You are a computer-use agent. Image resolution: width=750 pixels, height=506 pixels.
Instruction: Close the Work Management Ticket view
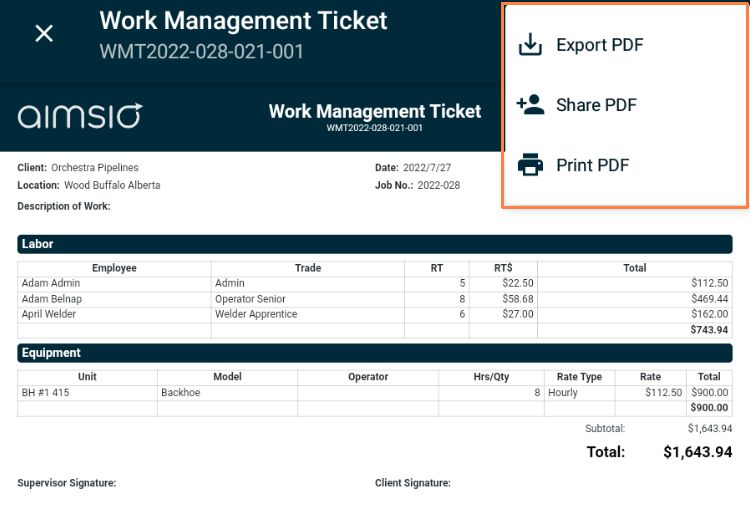pyautogui.click(x=44, y=33)
